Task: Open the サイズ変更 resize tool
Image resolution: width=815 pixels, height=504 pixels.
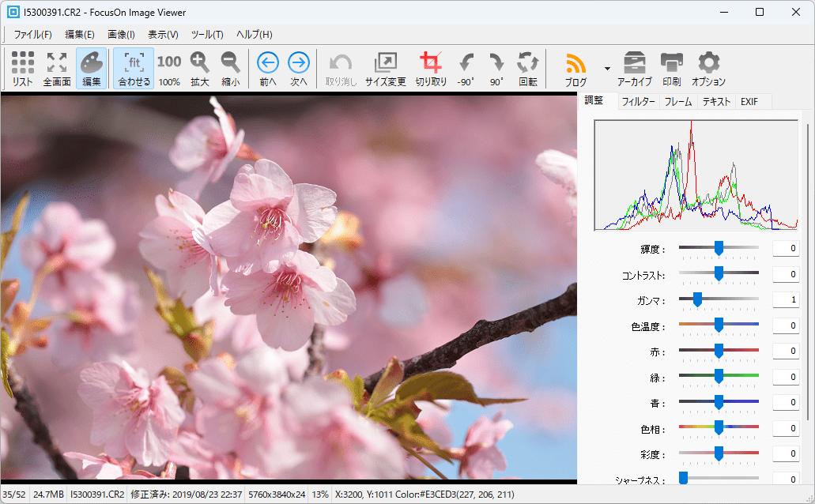Action: [385, 69]
